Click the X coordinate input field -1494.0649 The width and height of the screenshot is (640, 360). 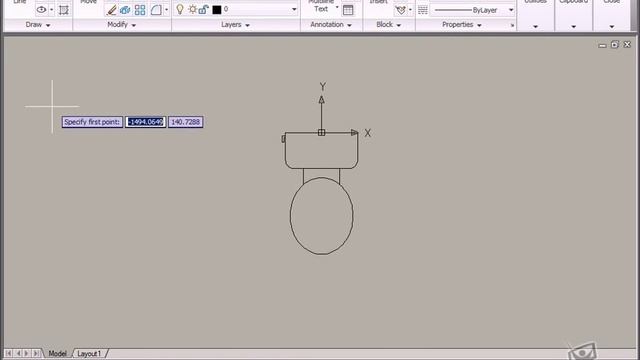click(145, 122)
